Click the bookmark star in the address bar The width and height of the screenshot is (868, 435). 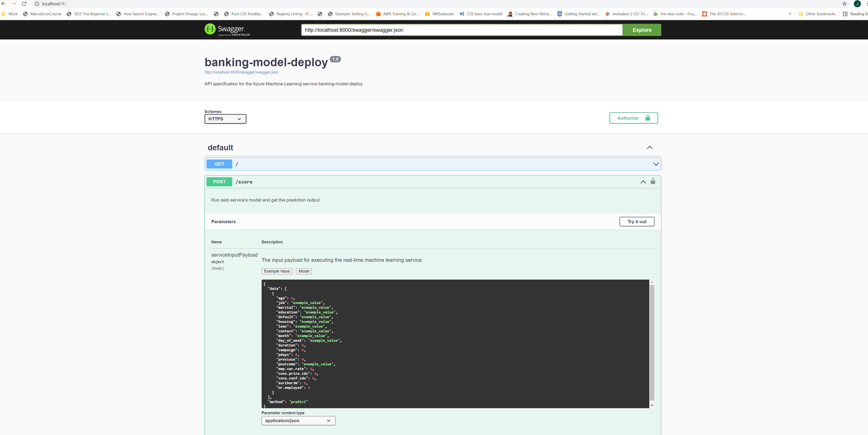[x=844, y=4]
